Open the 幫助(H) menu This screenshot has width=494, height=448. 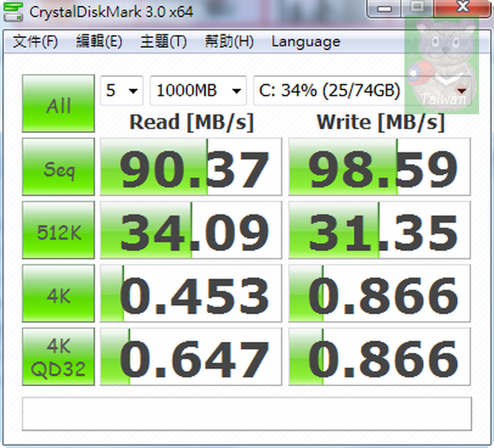229,42
